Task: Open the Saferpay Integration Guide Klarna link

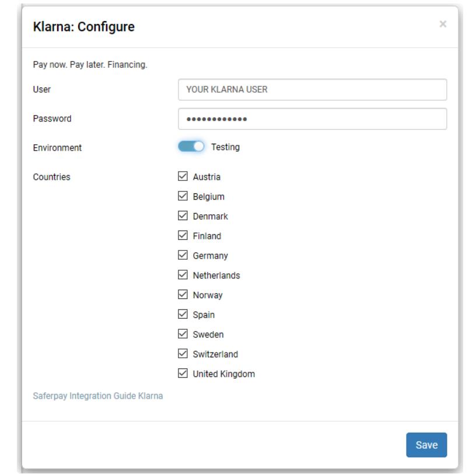Action: (x=98, y=396)
